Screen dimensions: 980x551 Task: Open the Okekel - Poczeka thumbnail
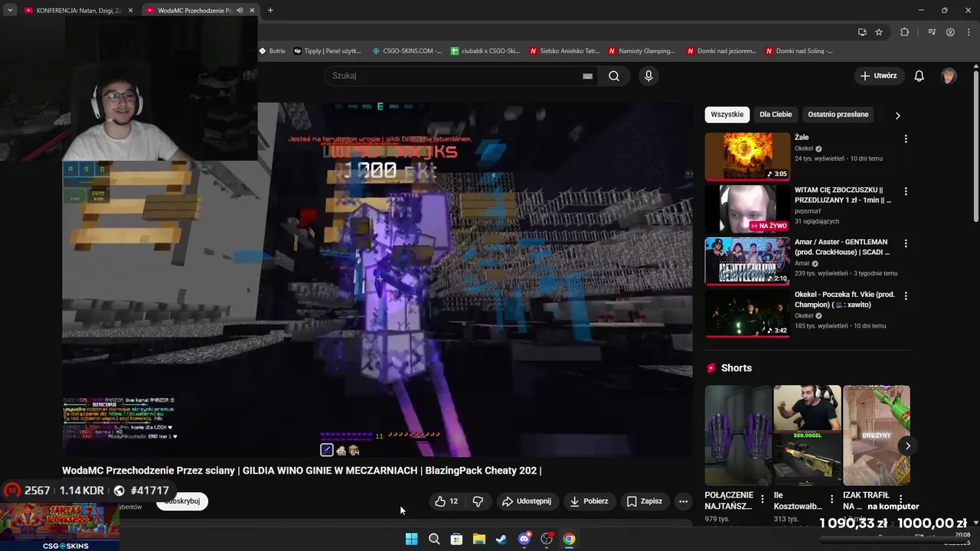(x=747, y=313)
